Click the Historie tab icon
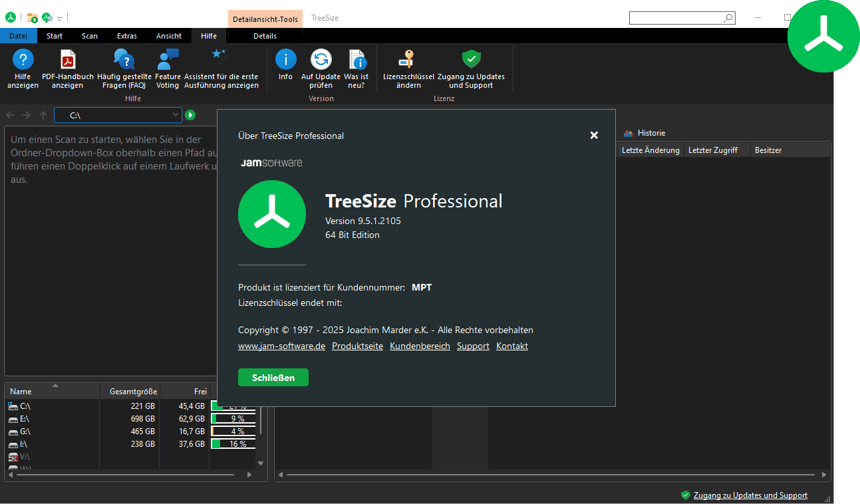 click(629, 133)
